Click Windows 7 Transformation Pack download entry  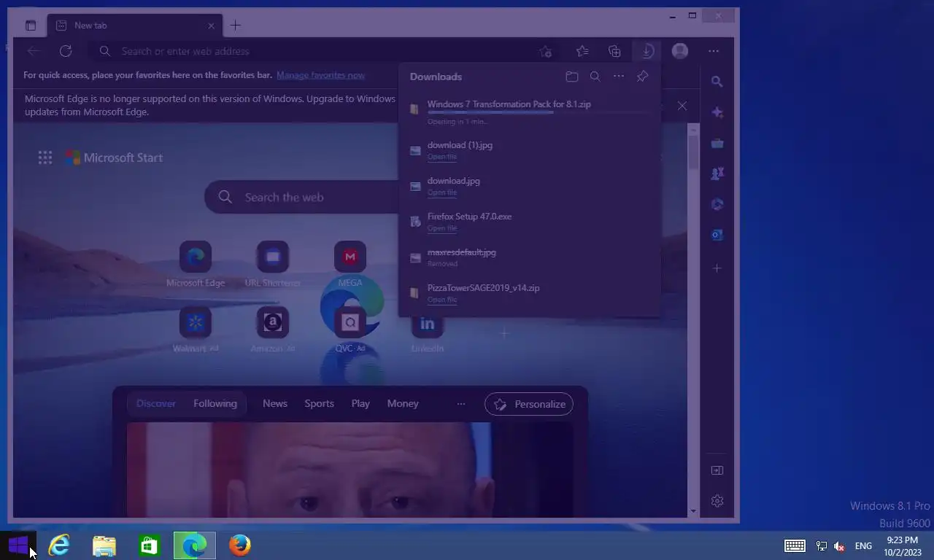click(x=529, y=111)
